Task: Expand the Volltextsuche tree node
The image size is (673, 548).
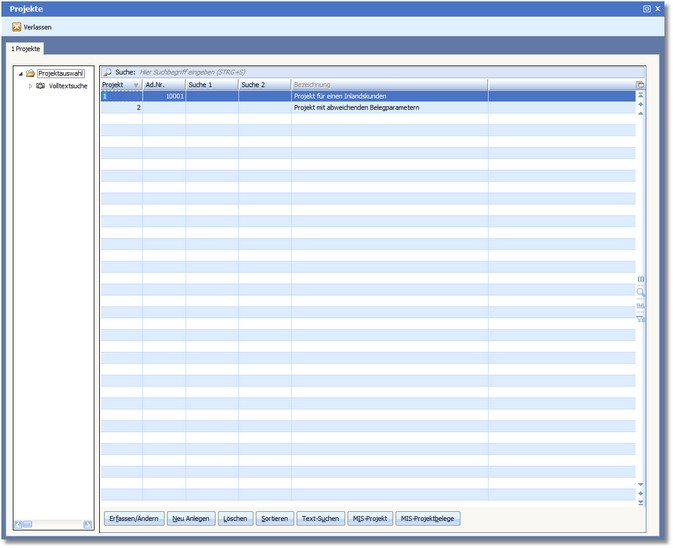Action: pyautogui.click(x=30, y=86)
